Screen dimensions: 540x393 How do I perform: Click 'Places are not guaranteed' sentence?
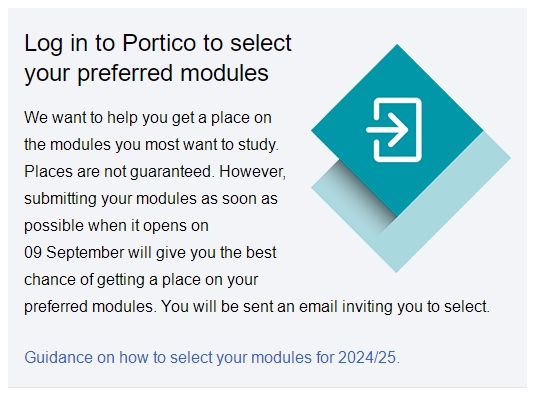point(119,172)
